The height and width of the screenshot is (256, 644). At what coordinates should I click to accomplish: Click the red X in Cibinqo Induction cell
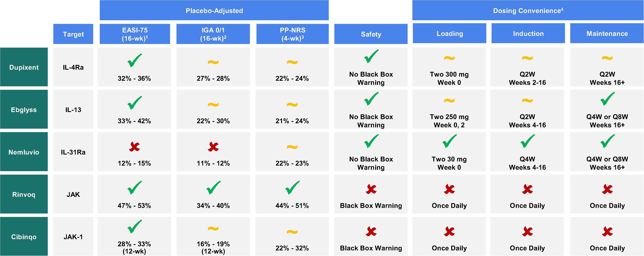click(x=527, y=231)
